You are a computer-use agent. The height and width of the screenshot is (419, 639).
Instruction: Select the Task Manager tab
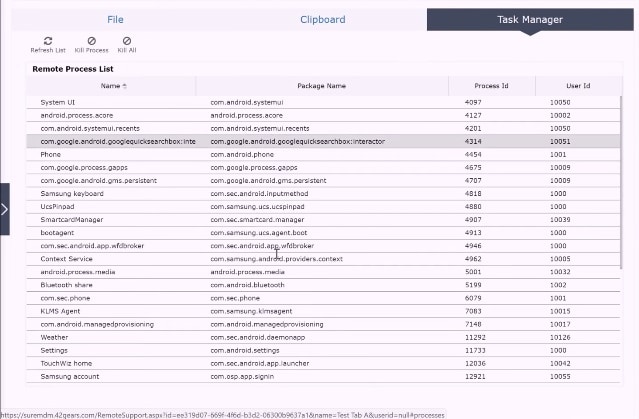pyautogui.click(x=529, y=19)
